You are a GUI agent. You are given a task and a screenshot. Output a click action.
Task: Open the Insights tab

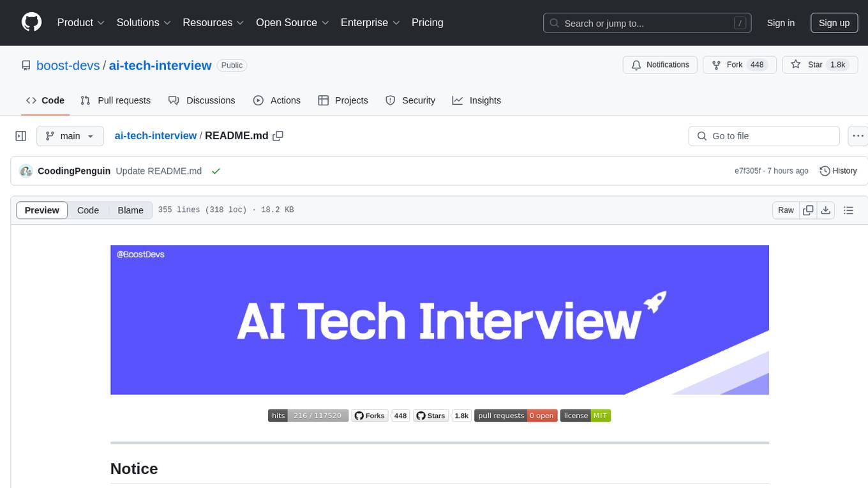point(477,100)
